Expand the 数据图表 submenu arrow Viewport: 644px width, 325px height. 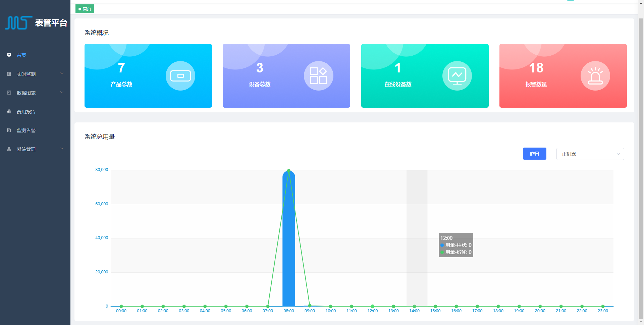click(x=62, y=93)
